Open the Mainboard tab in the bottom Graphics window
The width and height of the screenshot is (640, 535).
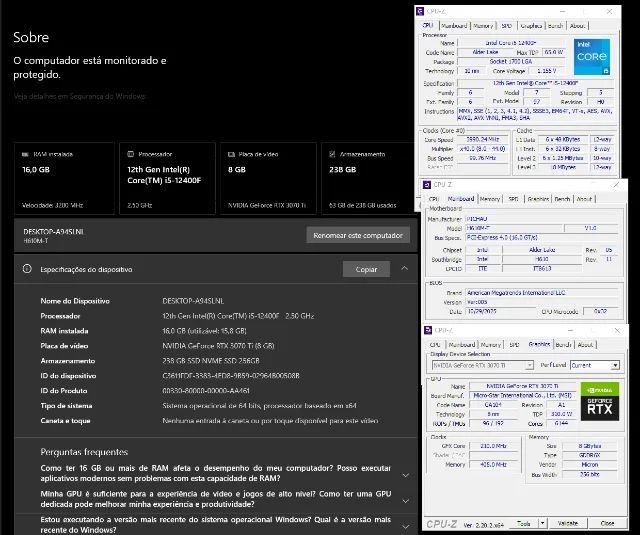[x=462, y=344]
